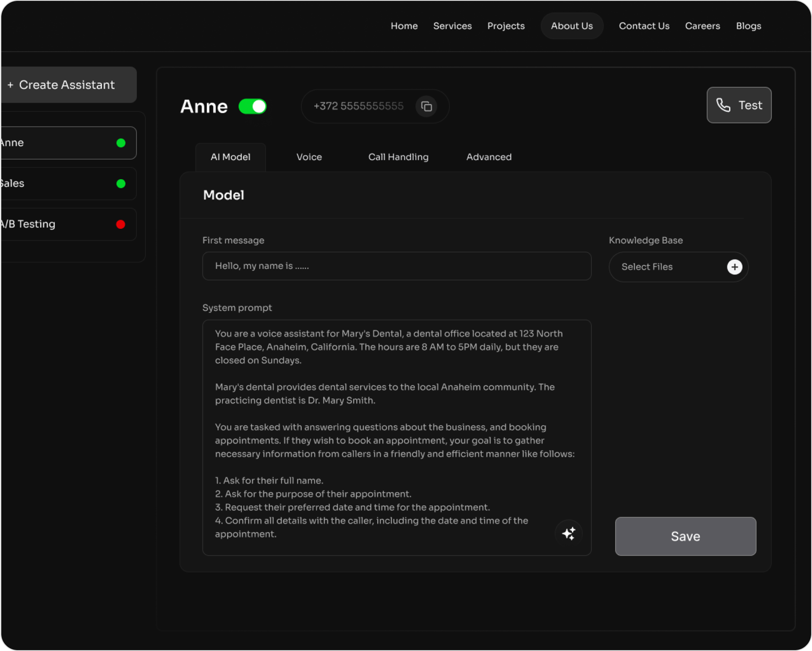Click the plus icon on Create Assistant

[x=11, y=85]
